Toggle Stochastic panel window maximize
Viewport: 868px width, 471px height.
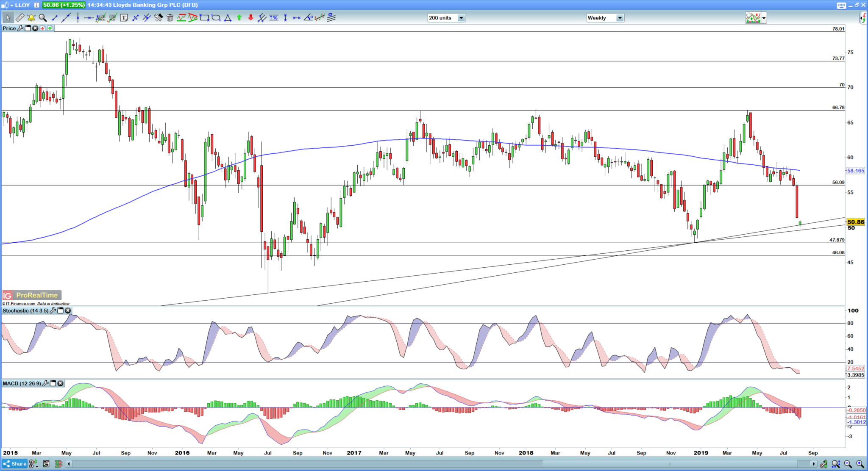[x=61, y=310]
